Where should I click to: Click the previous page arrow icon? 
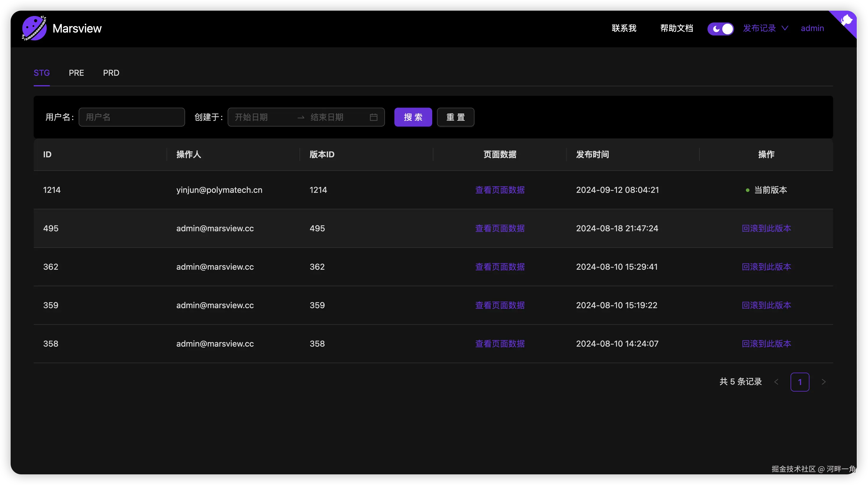coord(776,382)
